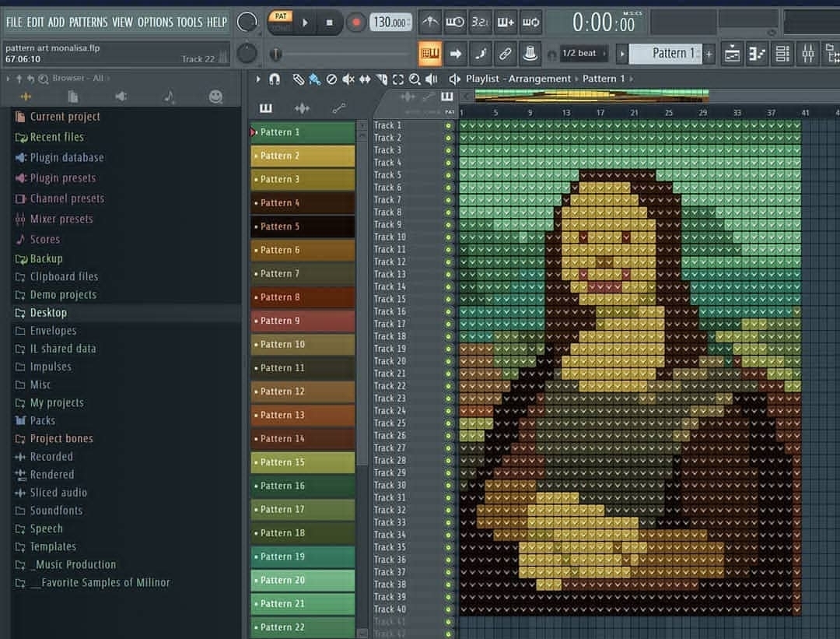
Task: Expand pattern options arrow left of Pattern 1
Action: 622,54
